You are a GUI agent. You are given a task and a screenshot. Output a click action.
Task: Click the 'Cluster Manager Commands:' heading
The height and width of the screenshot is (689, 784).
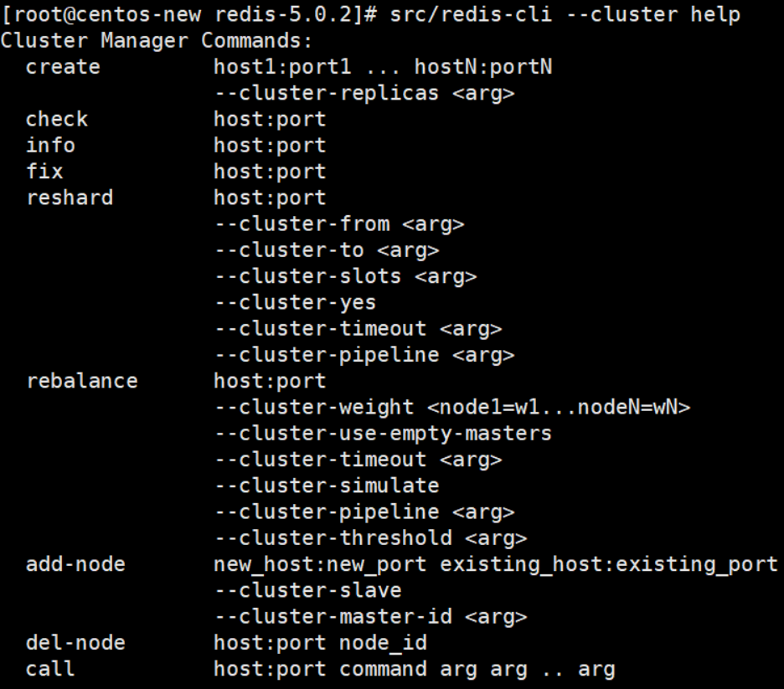(157, 41)
